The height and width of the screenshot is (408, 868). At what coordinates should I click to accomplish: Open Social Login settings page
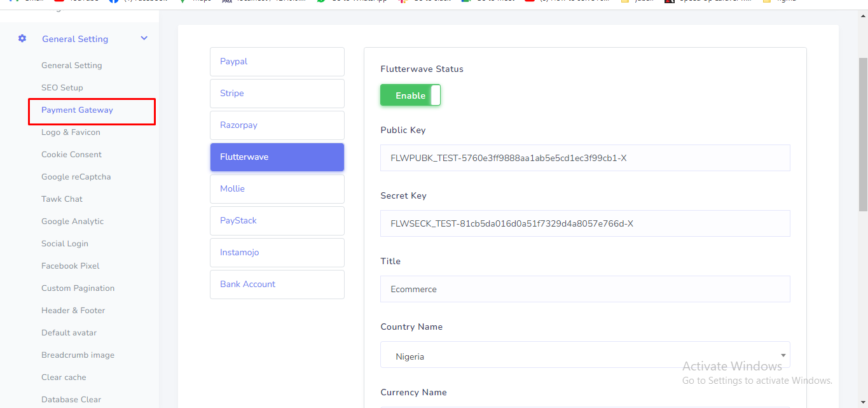click(65, 244)
